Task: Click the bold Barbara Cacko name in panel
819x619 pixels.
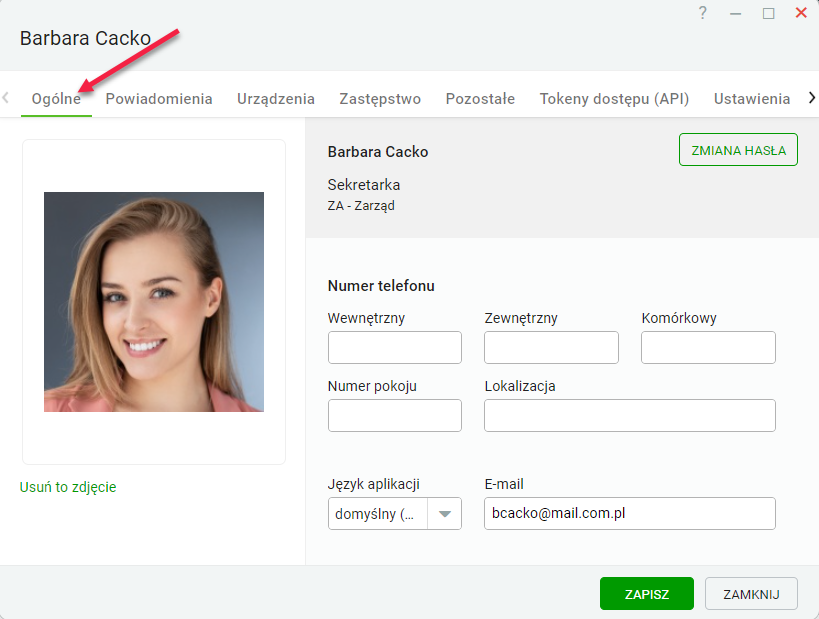Action: click(378, 151)
